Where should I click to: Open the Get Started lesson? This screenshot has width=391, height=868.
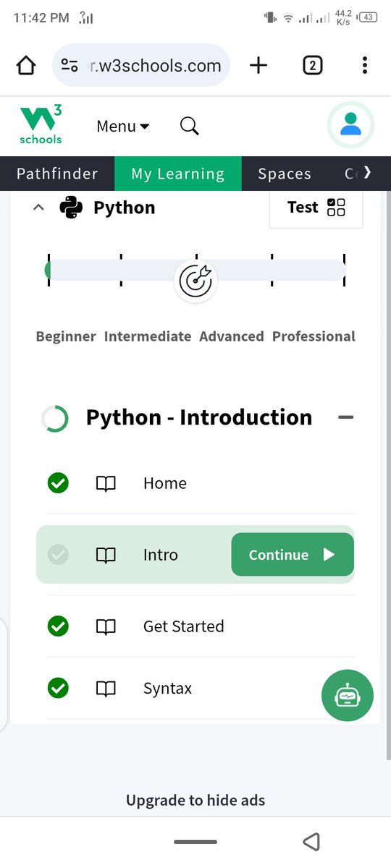click(x=184, y=626)
